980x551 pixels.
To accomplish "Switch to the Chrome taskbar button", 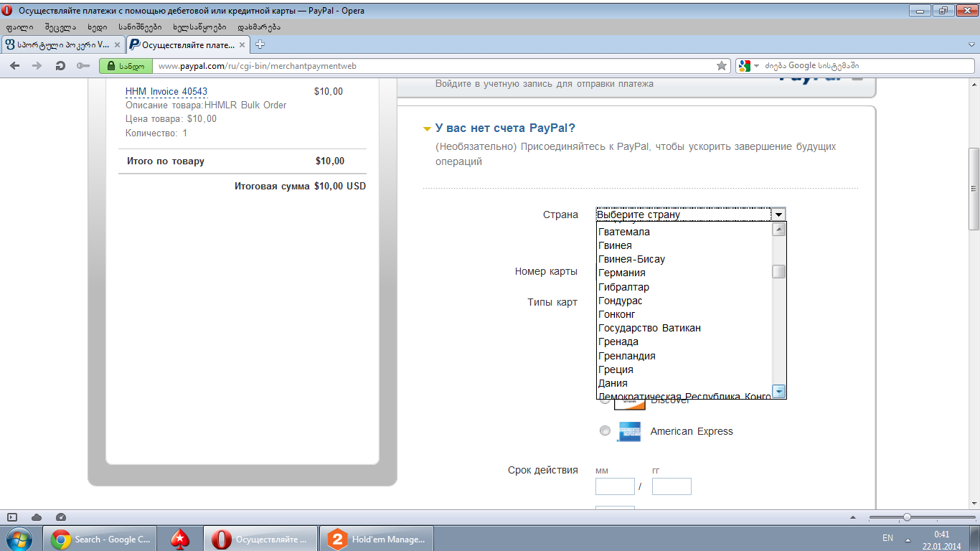I will (x=101, y=539).
